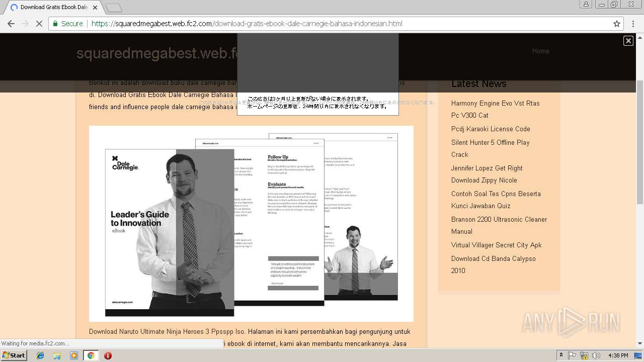Open network tray icon
The height and width of the screenshot is (362, 644).
click(x=584, y=355)
